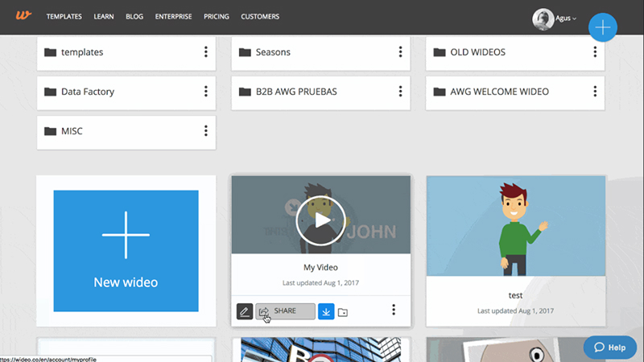This screenshot has height=362, width=644.
Task: Go to the PRICING page
Action: click(217, 17)
